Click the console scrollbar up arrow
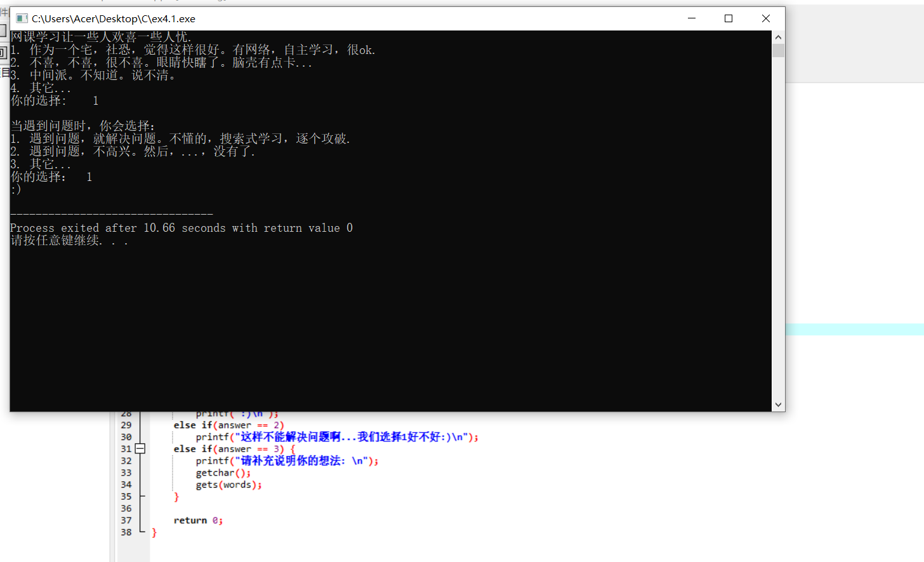This screenshot has height=562, width=924. [778, 37]
